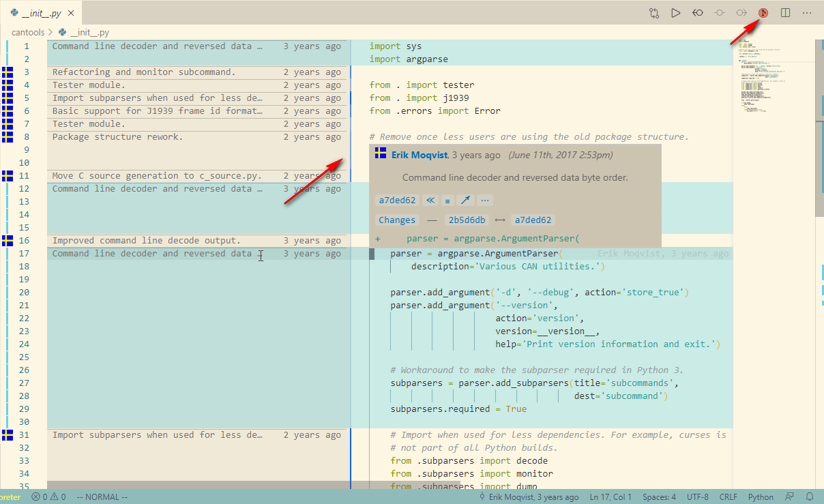Click 'Erik Moqvist, 3 years ago' status bar blame

tap(529, 496)
